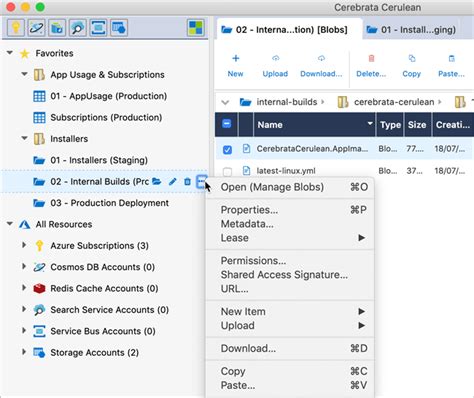Select Properties... in context menu
Viewport: 474px width, 398px height.
click(x=290, y=210)
